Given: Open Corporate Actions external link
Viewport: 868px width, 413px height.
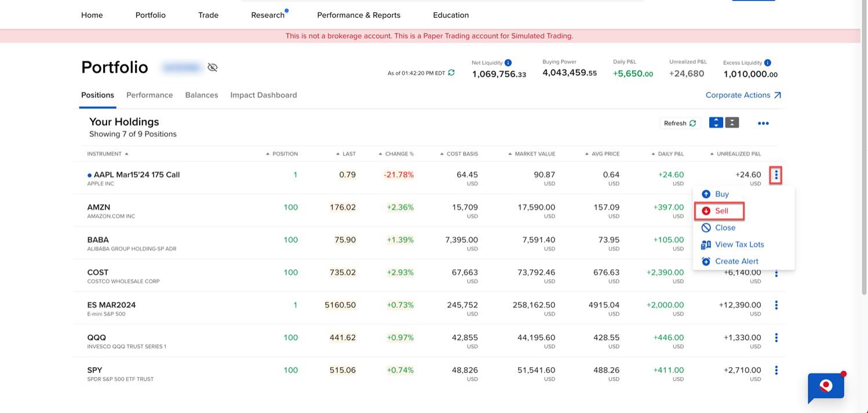Looking at the screenshot, I should point(743,95).
